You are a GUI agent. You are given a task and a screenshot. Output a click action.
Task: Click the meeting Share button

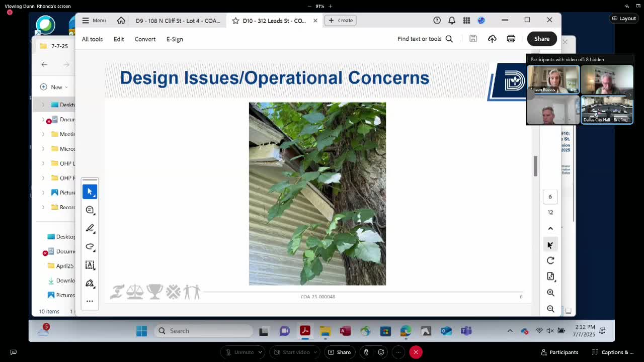point(340,352)
